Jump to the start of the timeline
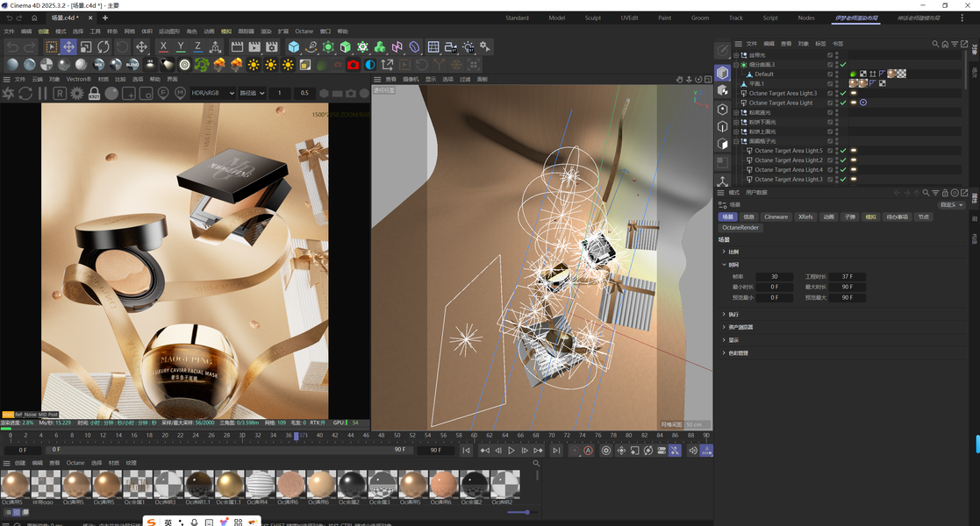This screenshot has width=980, height=526. (x=466, y=451)
